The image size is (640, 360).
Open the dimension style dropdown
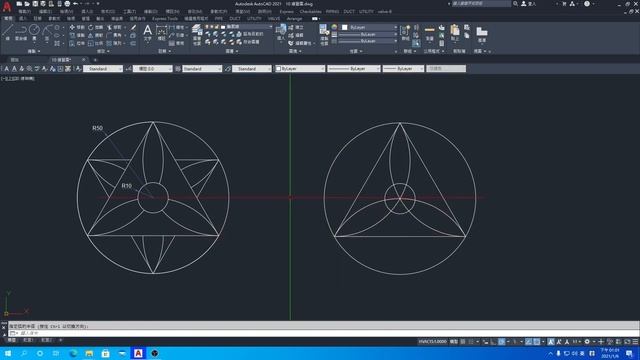[x=153, y=69]
